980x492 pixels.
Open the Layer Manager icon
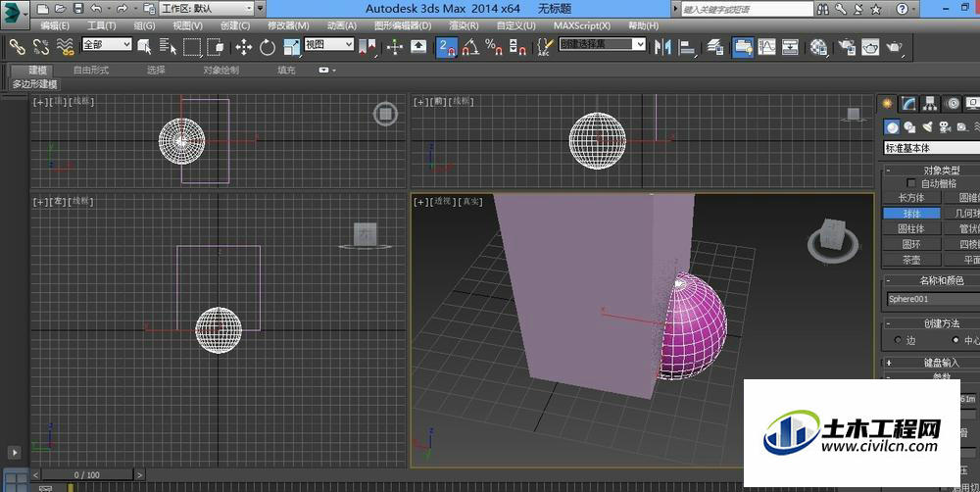click(715, 46)
